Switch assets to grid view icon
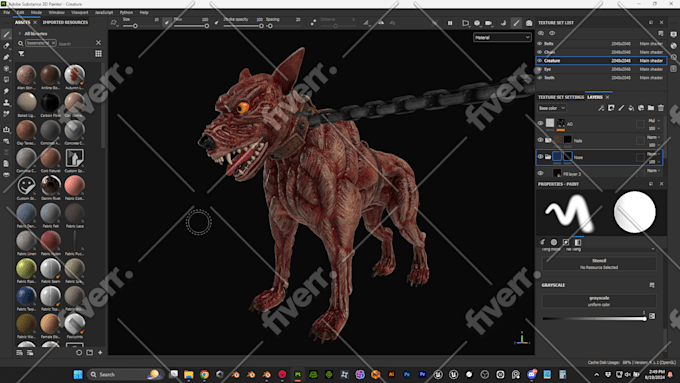 click(98, 54)
